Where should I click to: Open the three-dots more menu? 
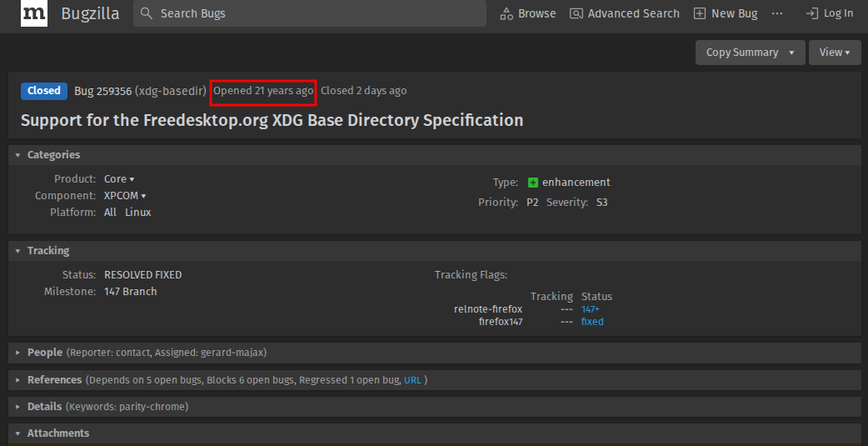777,13
